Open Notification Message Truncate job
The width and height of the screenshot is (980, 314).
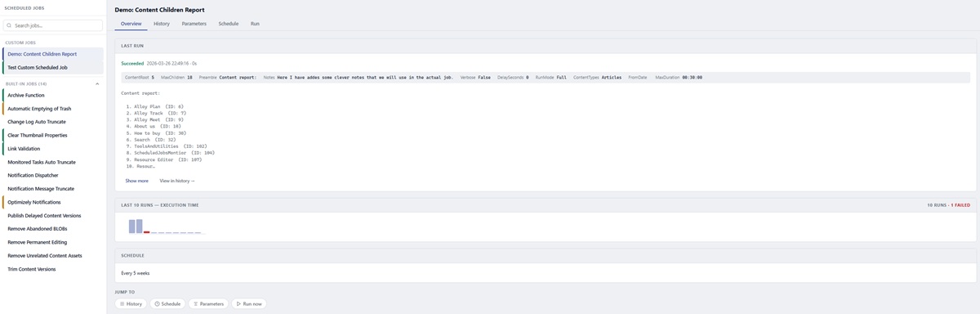pyautogui.click(x=53, y=189)
